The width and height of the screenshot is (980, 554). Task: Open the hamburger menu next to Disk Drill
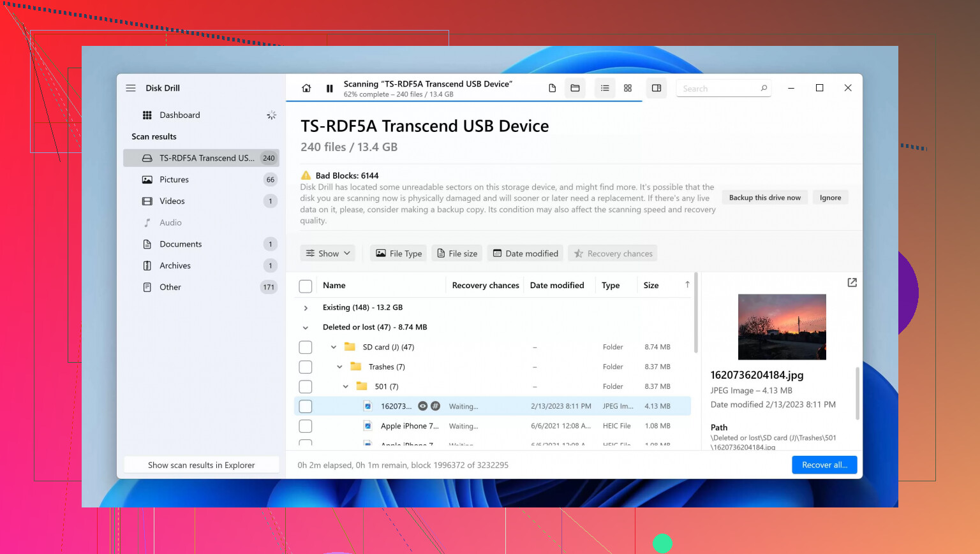(131, 88)
